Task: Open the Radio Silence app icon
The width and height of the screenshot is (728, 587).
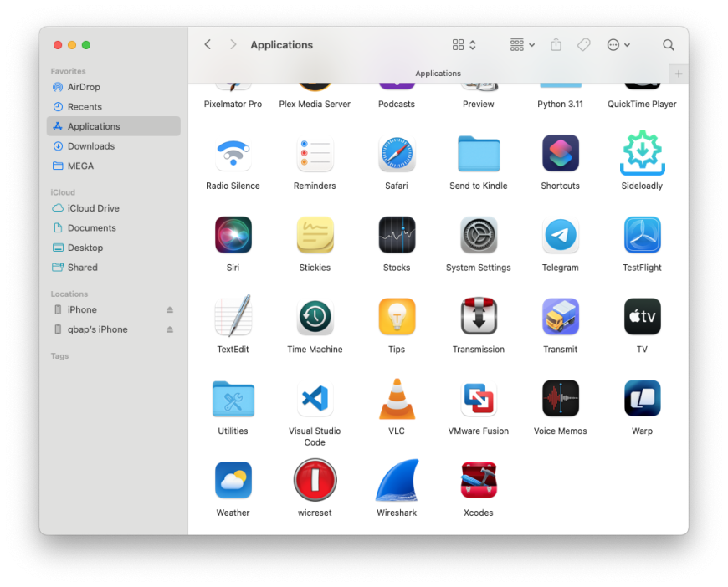Action: 233,155
